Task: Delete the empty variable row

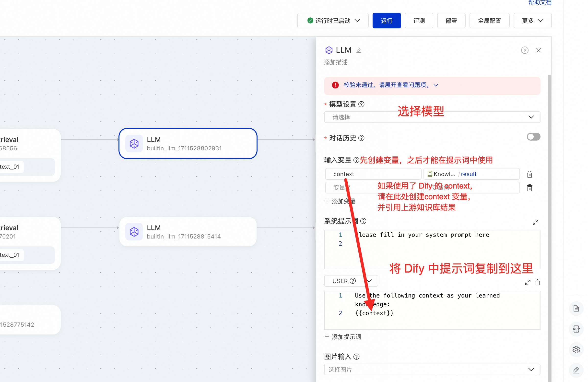Action: [x=529, y=188]
